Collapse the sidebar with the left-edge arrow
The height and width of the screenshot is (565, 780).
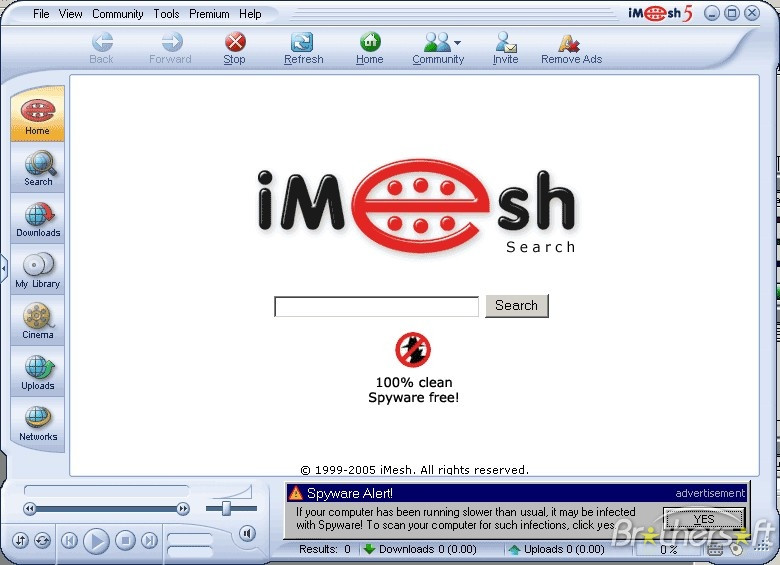pyautogui.click(x=3, y=269)
